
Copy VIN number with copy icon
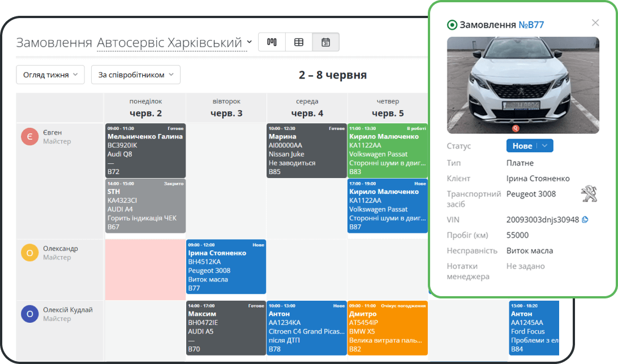[585, 219]
